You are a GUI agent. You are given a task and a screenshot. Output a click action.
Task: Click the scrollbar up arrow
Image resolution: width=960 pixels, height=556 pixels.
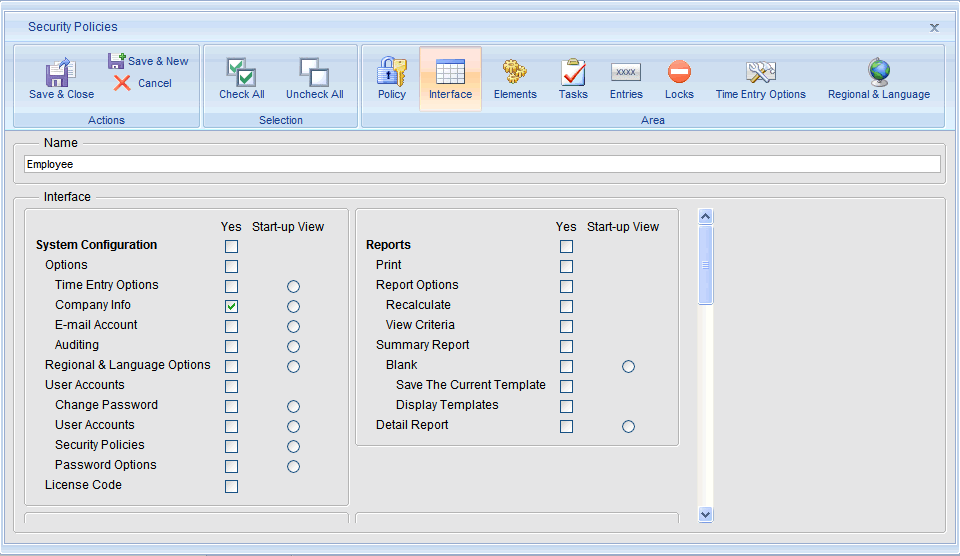(x=706, y=216)
